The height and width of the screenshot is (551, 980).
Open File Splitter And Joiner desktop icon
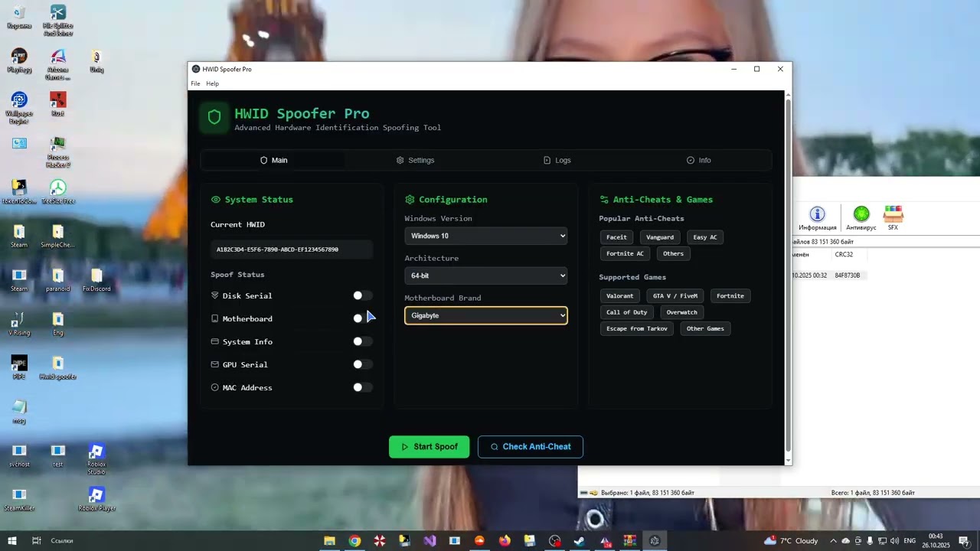point(58,21)
